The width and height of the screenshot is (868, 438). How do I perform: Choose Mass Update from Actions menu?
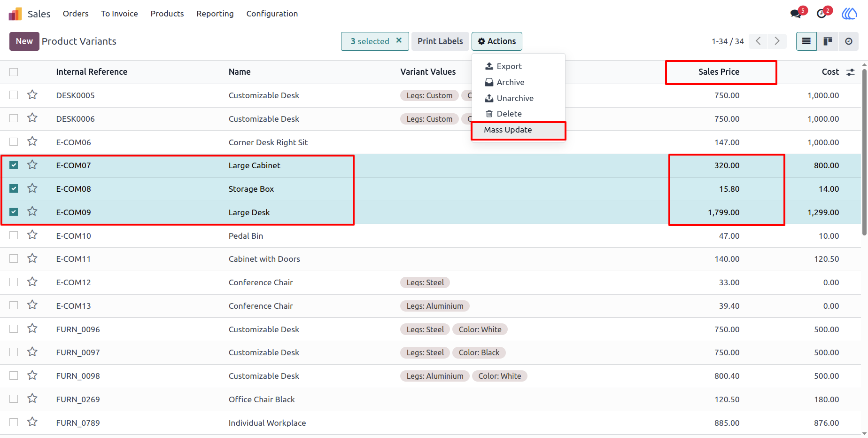click(x=519, y=130)
